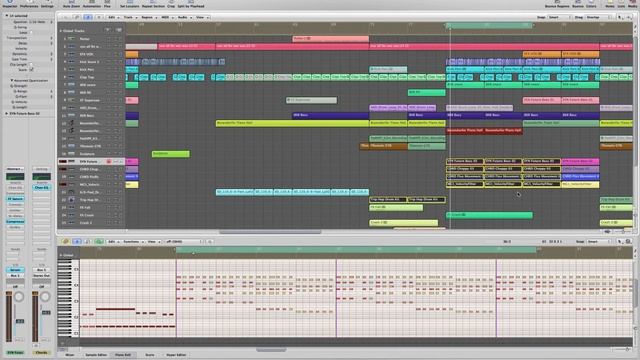Image resolution: width=640 pixels, height=360 pixels.
Task: Open the Piano Roll quantize dropdown showing off
Action: click(x=184, y=242)
